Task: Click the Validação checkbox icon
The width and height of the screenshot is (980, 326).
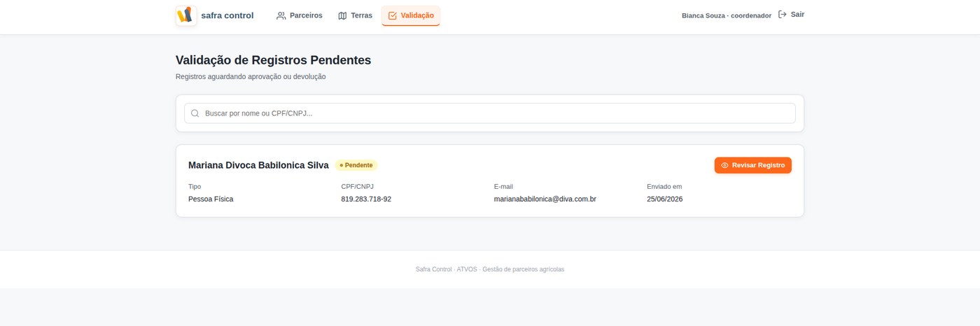Action: 392,15
